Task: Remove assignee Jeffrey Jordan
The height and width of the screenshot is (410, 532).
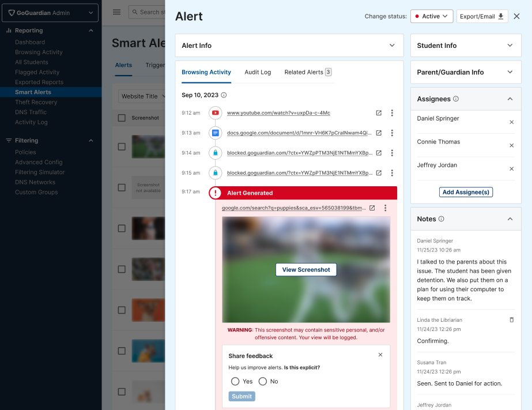Action: coord(511,169)
